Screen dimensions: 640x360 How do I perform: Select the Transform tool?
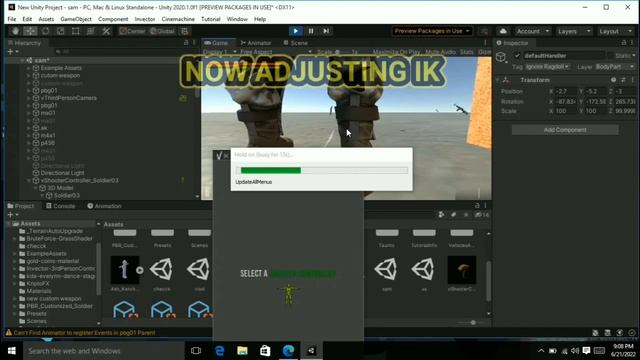coord(91,31)
